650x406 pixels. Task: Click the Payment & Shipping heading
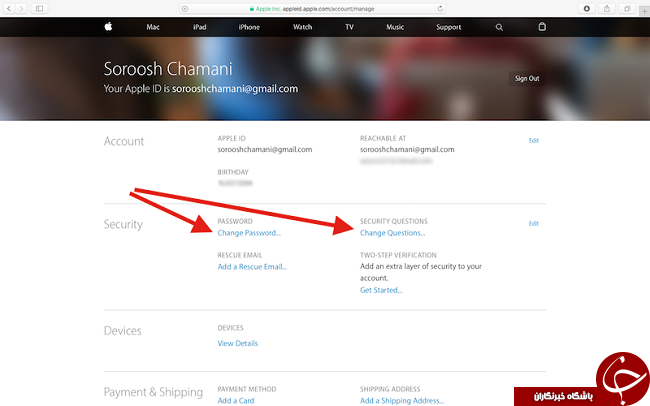153,392
